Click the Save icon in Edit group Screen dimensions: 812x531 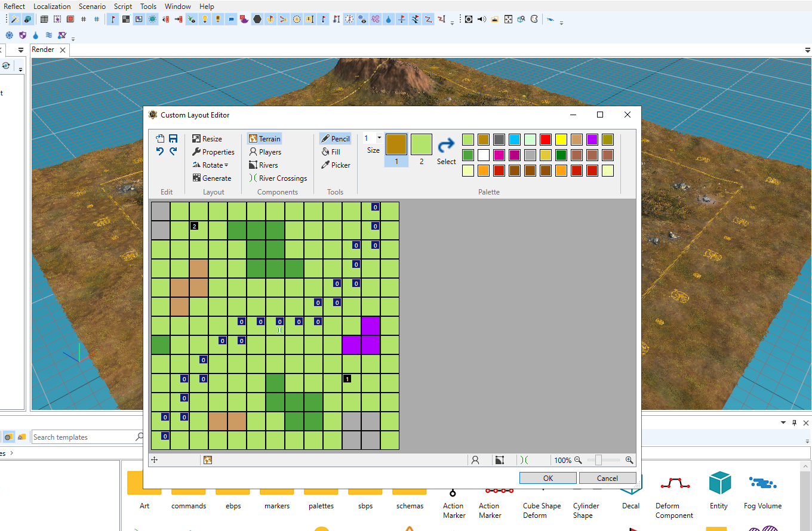click(173, 138)
